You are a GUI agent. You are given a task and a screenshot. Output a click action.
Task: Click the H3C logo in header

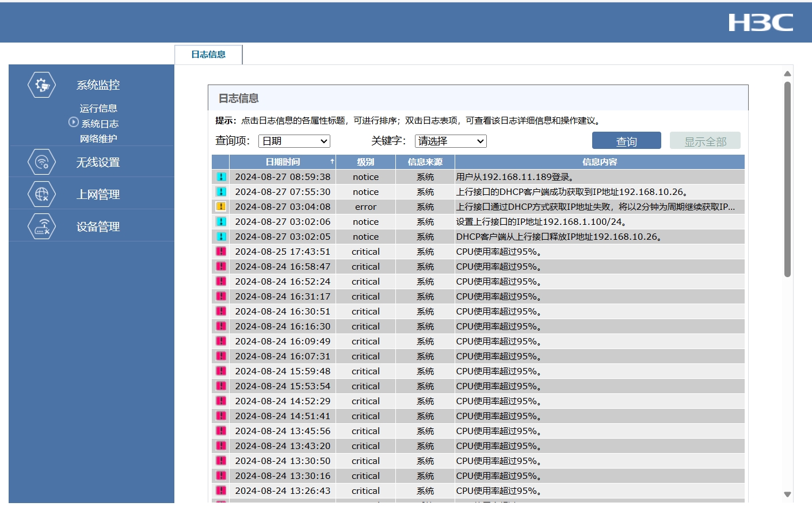pos(760,23)
